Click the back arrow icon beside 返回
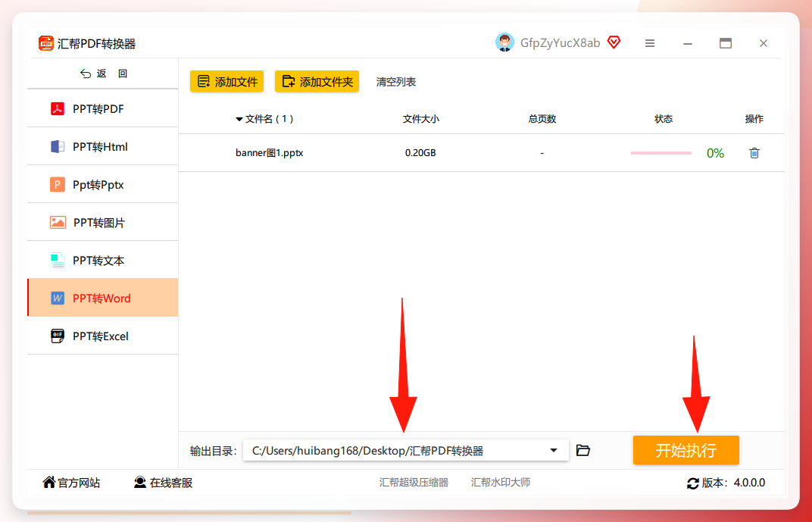 coord(86,74)
